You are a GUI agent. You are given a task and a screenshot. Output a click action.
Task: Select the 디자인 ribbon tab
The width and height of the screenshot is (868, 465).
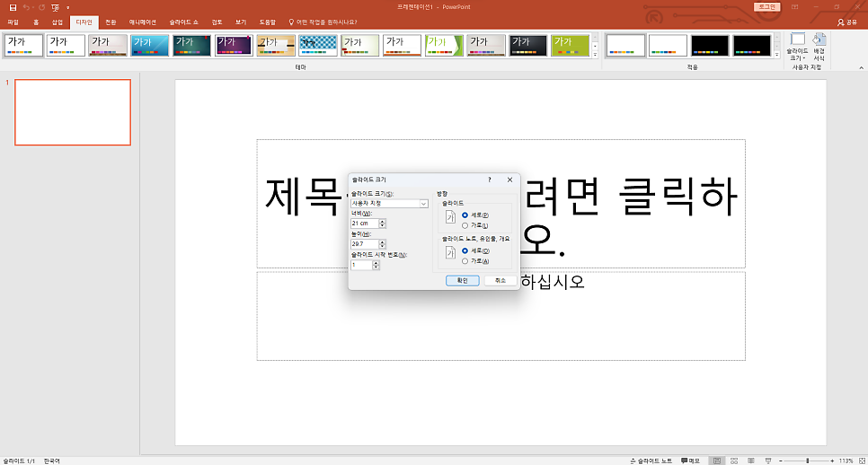[x=84, y=22]
